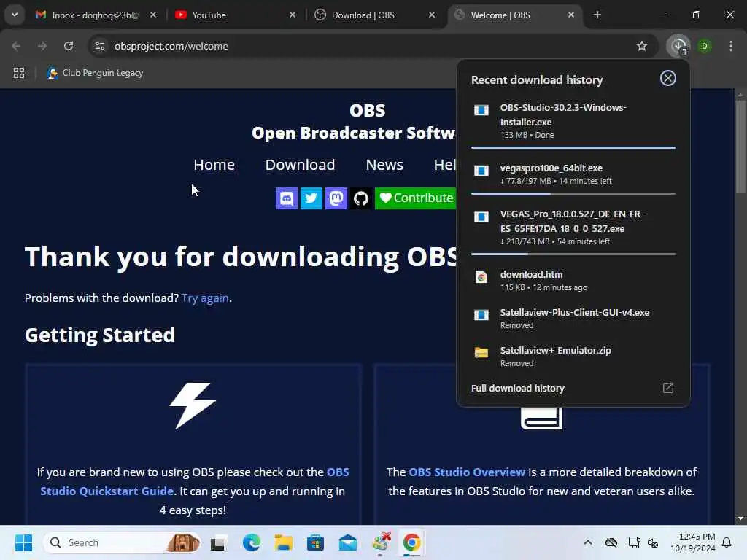The image size is (747, 560).
Task: Open a new browser tab
Action: (x=597, y=15)
